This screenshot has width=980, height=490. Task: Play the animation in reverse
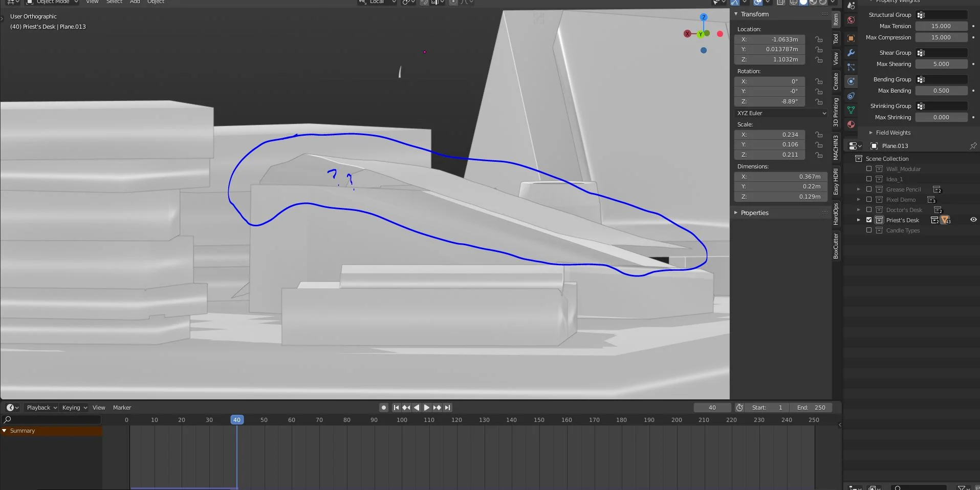click(417, 408)
